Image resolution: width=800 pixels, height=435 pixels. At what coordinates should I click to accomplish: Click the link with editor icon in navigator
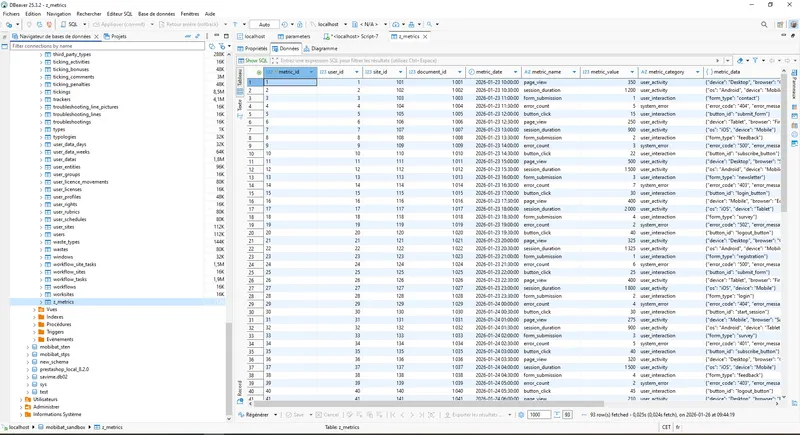point(197,36)
